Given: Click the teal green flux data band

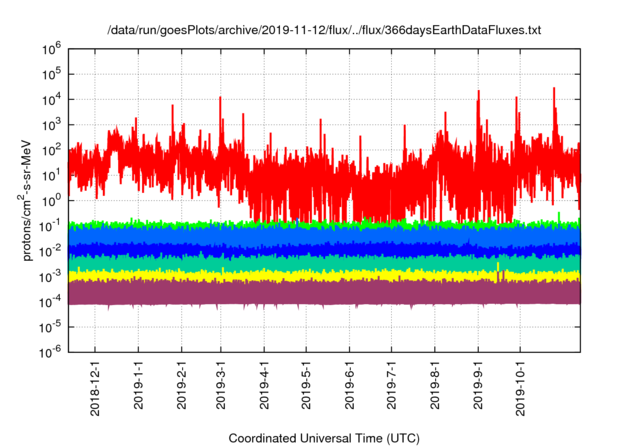Looking at the screenshot, I should click(324, 264).
